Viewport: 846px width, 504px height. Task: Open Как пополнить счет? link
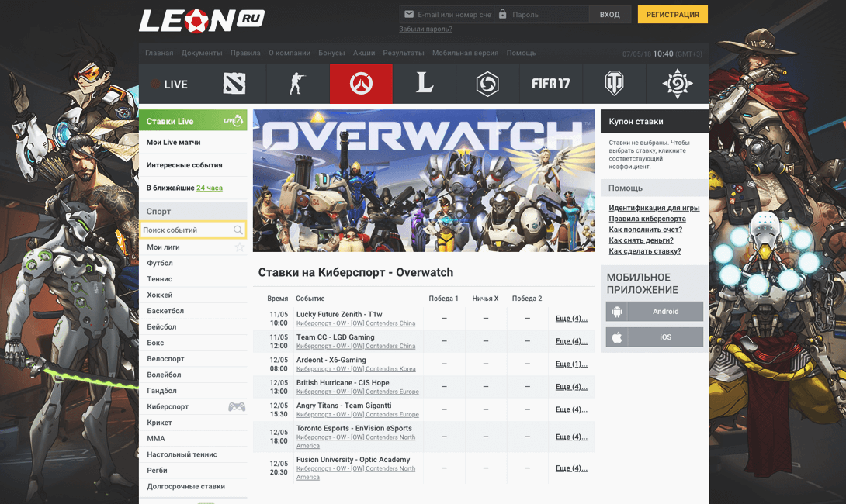(645, 229)
